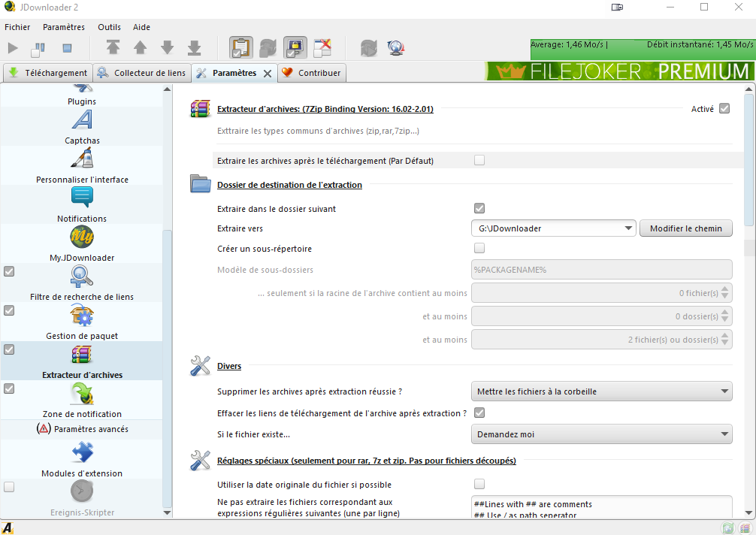Toggle clipboard monitoring icon
This screenshot has height=535, width=756.
[x=240, y=48]
